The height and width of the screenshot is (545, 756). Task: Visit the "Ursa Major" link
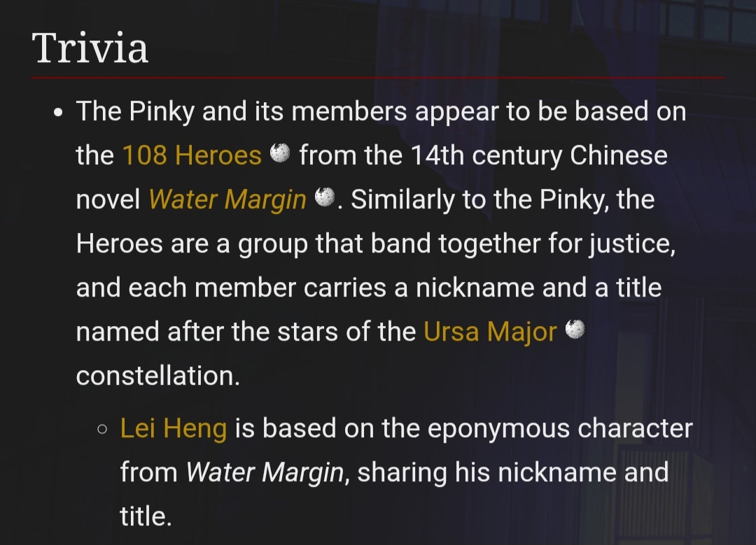point(490,331)
